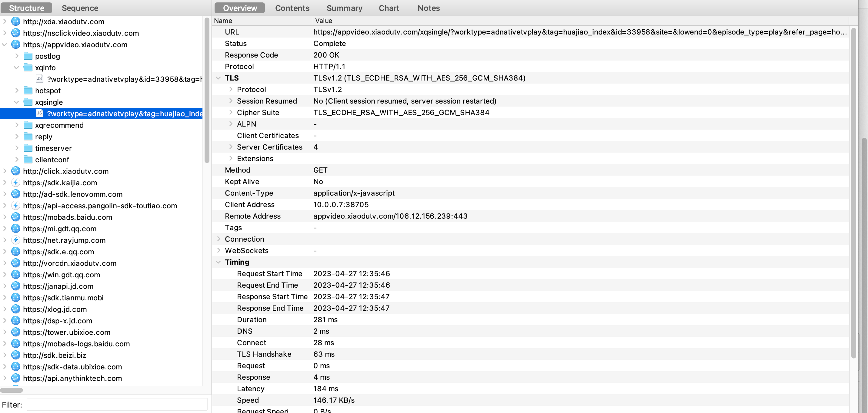The image size is (868, 413).
Task: Click the hotspot folder icon
Action: (x=28, y=91)
